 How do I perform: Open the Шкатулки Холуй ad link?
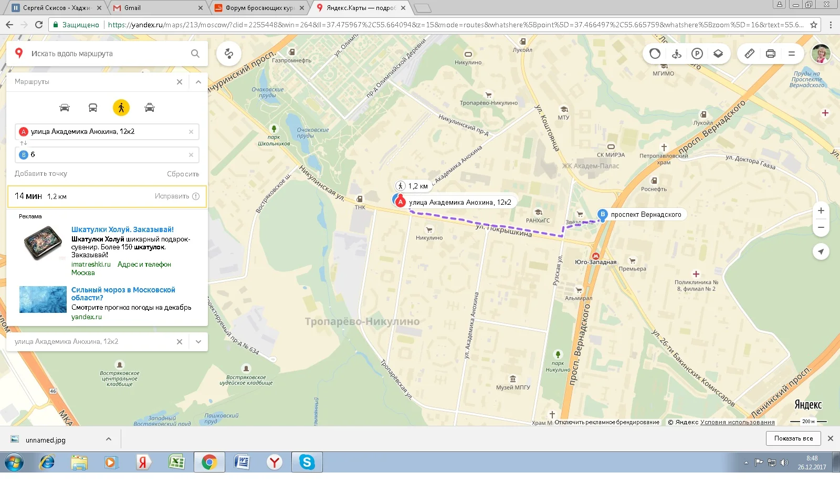[122, 229]
